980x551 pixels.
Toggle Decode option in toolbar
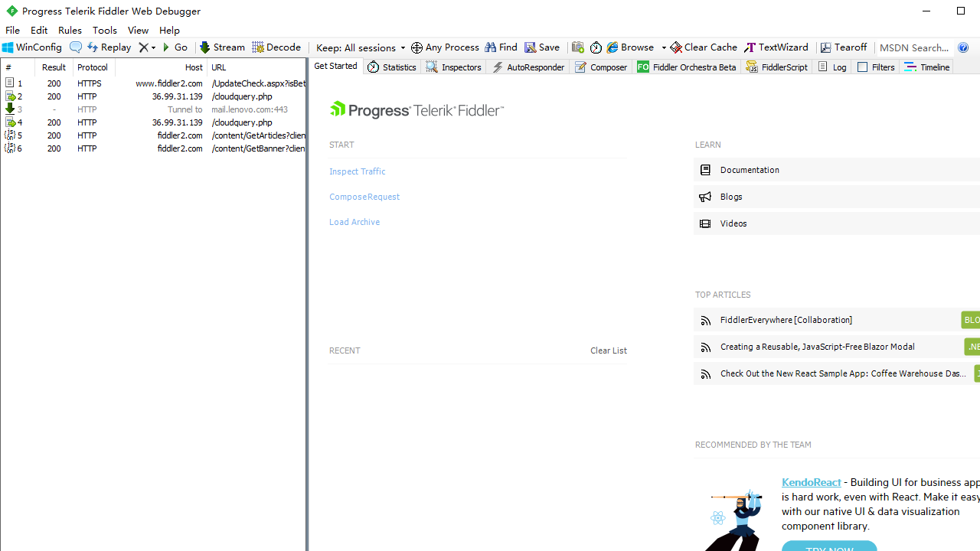coord(276,47)
